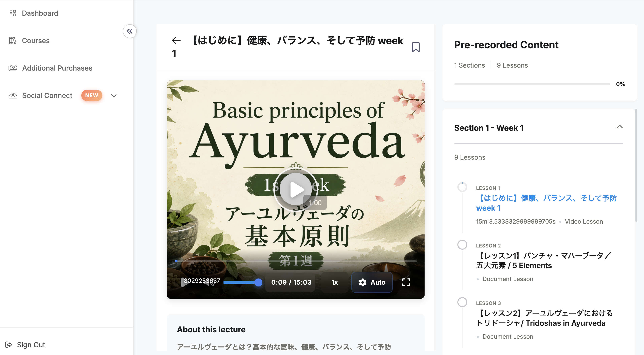Click LESSON 1 label
This screenshot has width=644, height=355.
(488, 188)
